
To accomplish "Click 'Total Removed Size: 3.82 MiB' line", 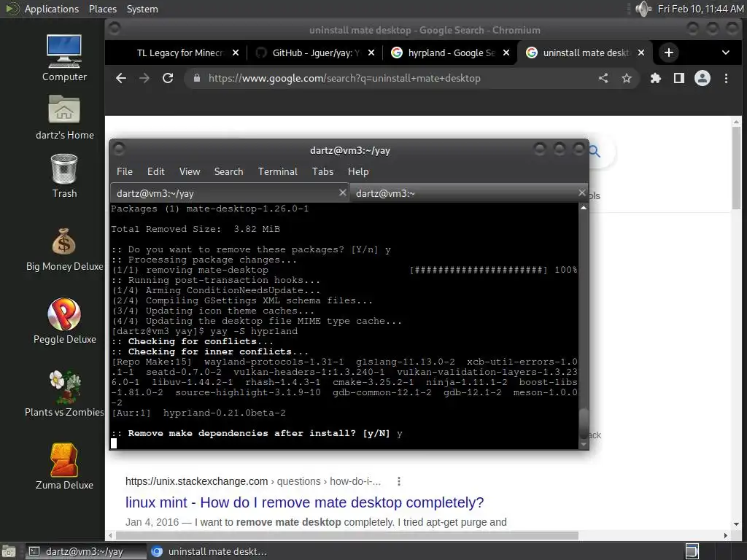I will pyautogui.click(x=196, y=229).
